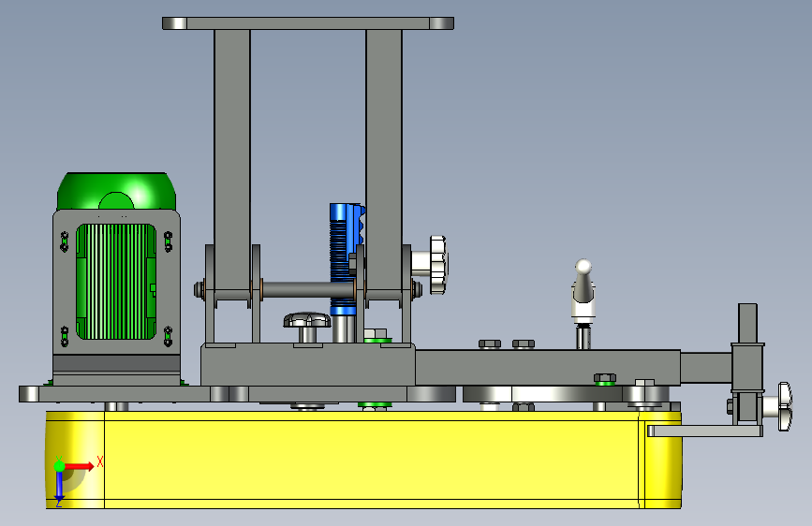The image size is (812, 526).
Task: Click the vertical post at the far right end
Action: (x=747, y=323)
